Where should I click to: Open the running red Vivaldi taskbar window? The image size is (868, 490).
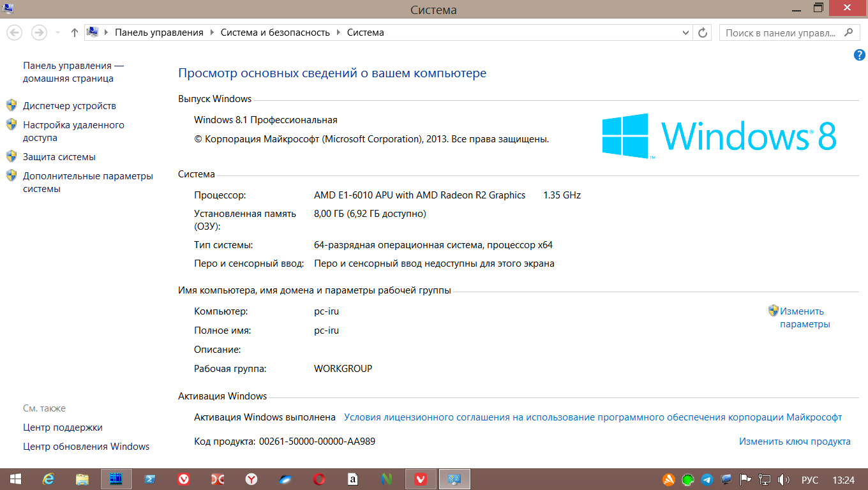421,479
